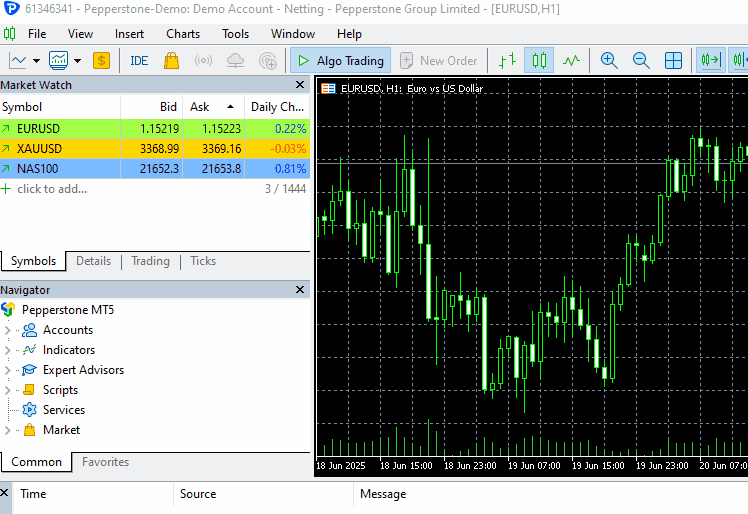The width and height of the screenshot is (748, 514).
Task: Open the Help menu
Action: point(349,34)
